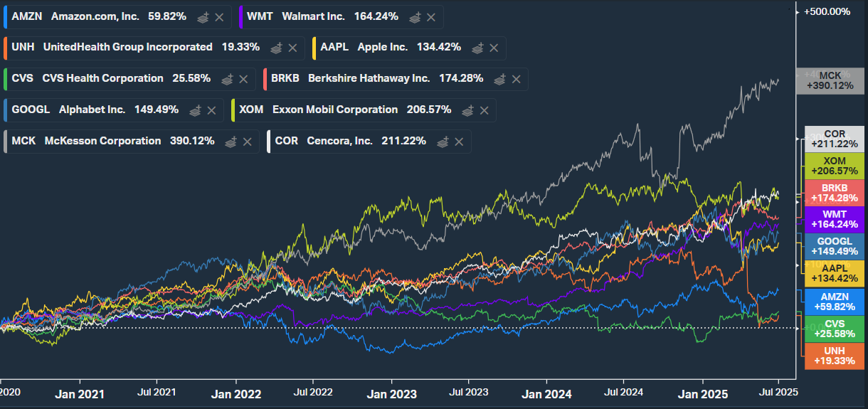This screenshot has height=409, width=868.
Task: Remove Berkshire Hathaway Inc. using its X
Action: pyautogui.click(x=517, y=79)
